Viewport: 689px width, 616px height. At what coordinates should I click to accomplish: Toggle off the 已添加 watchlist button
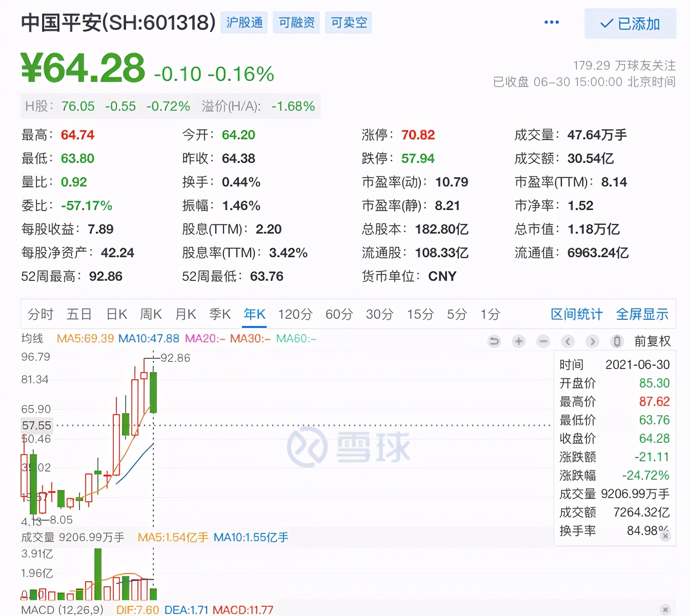click(x=630, y=24)
